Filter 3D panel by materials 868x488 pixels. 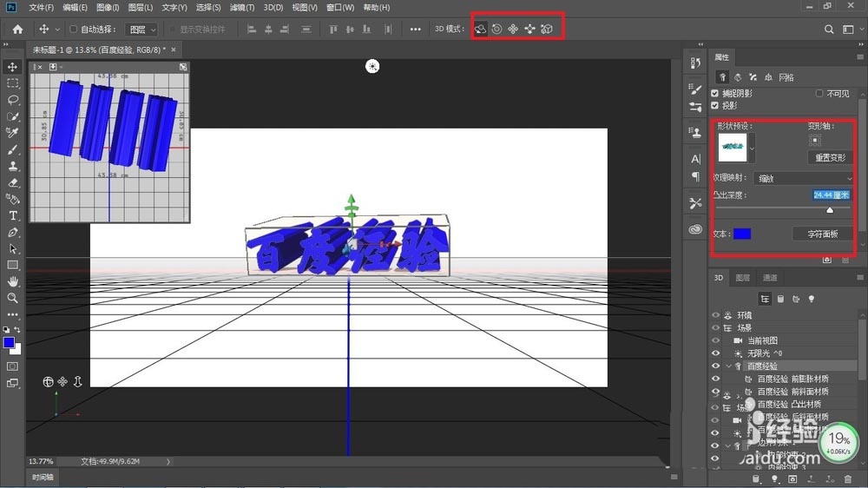pos(796,299)
